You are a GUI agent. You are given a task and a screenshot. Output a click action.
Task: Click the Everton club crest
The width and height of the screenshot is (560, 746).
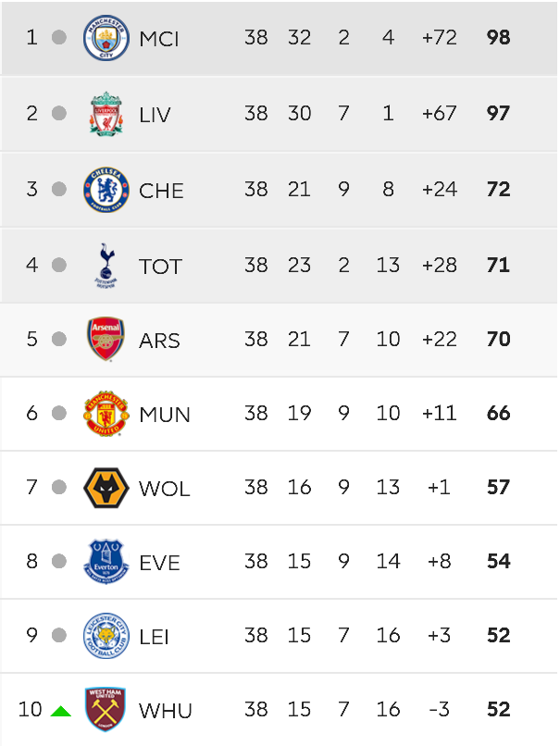pyautogui.click(x=106, y=562)
